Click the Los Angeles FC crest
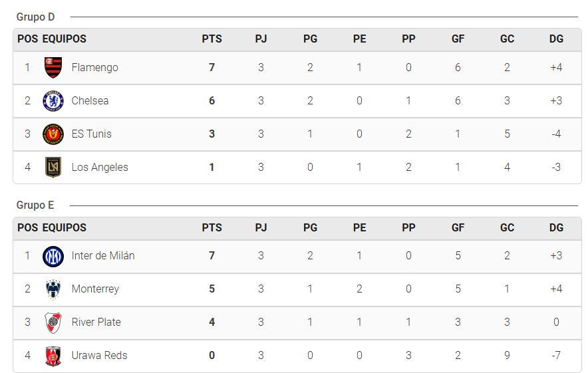The image size is (588, 373). pos(53,167)
